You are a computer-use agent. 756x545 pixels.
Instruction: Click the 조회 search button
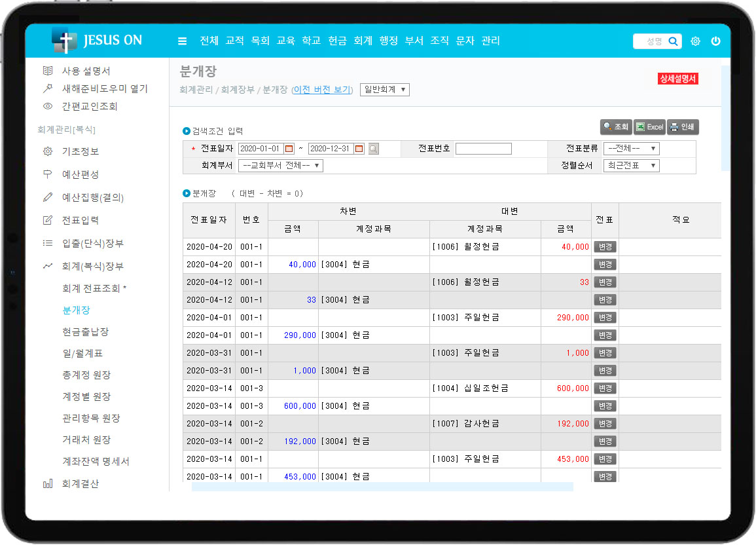(x=615, y=127)
